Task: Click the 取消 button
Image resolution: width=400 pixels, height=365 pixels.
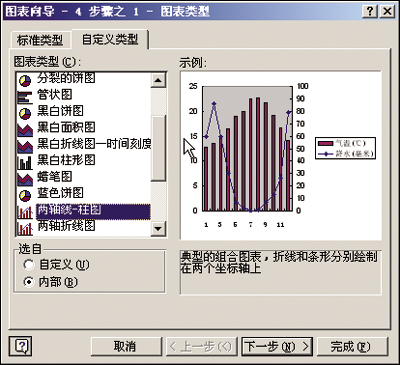Action: pyautogui.click(x=125, y=346)
